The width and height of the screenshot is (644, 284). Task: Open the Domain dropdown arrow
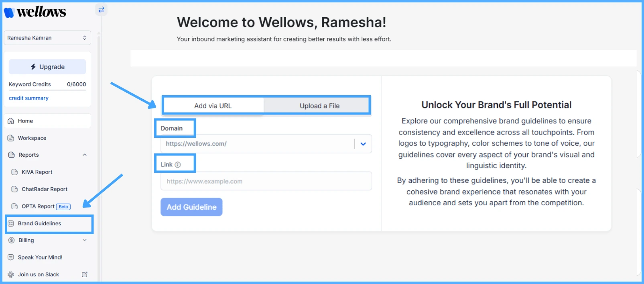pos(363,144)
